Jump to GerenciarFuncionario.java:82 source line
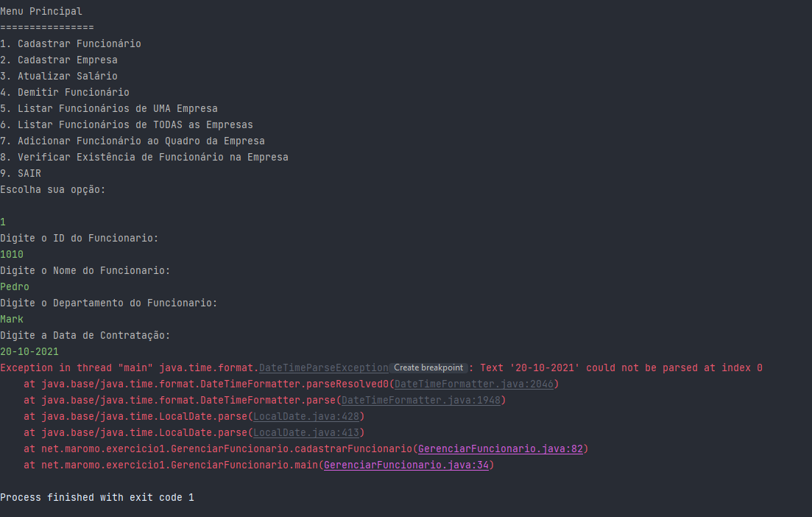This screenshot has height=517, width=812. 501,449
